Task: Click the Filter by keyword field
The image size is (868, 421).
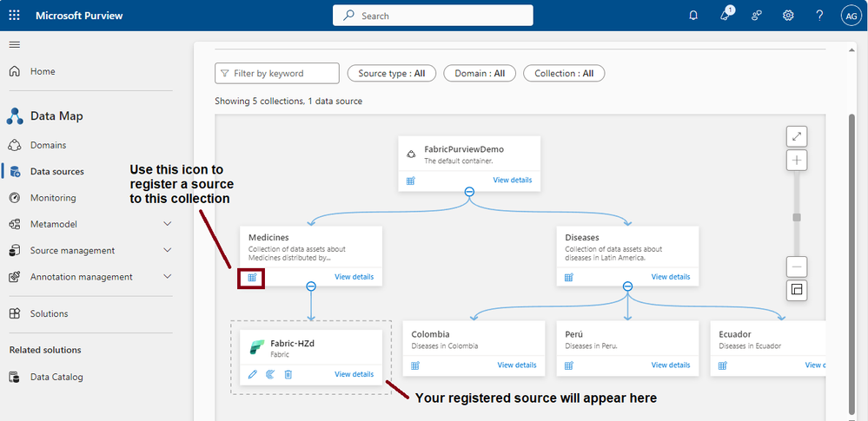Action: [x=277, y=73]
